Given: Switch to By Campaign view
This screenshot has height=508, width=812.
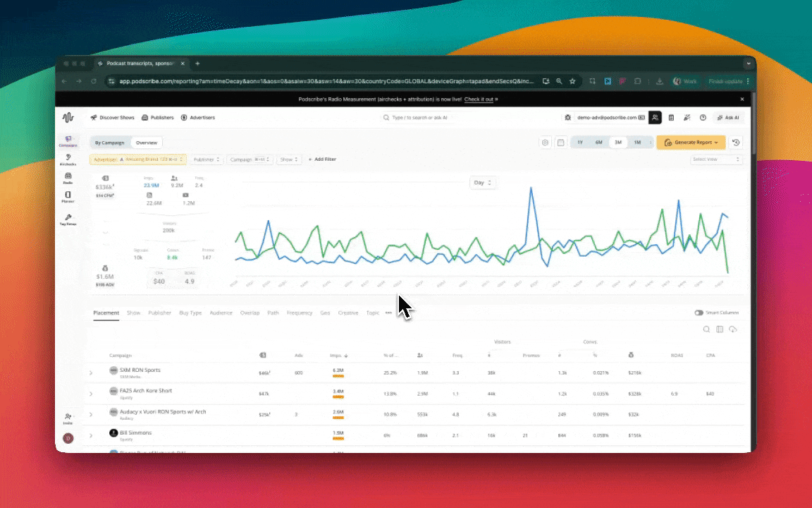Looking at the screenshot, I should (x=109, y=143).
